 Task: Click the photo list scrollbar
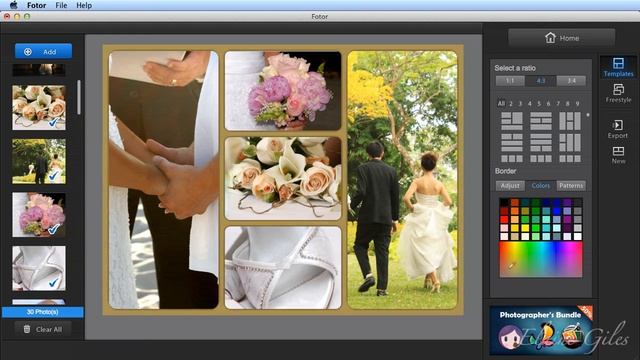[79, 97]
